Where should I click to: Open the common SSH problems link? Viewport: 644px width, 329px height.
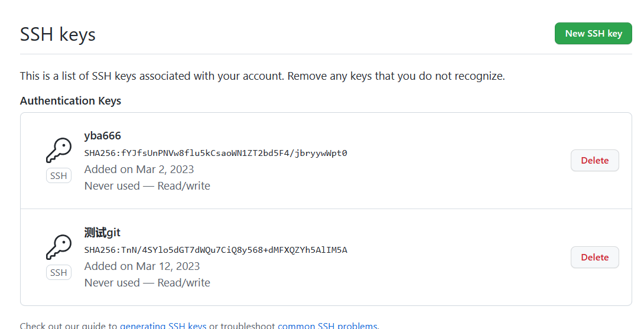327,325
